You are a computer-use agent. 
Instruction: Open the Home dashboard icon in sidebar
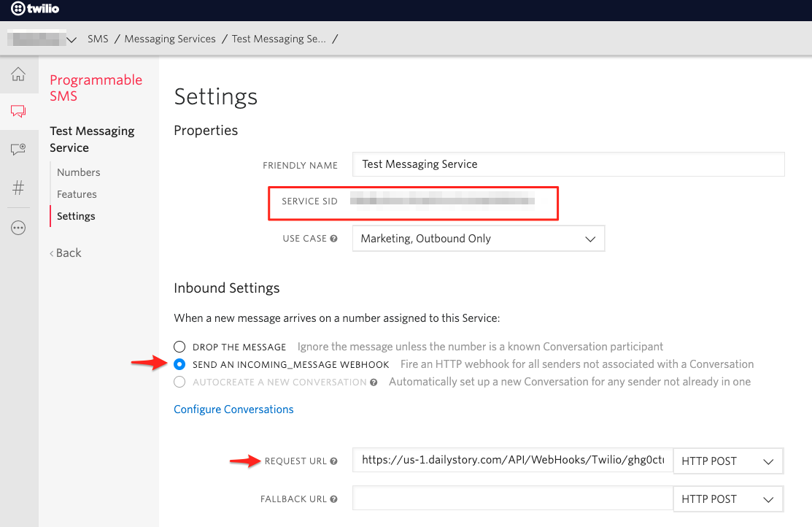(18, 74)
